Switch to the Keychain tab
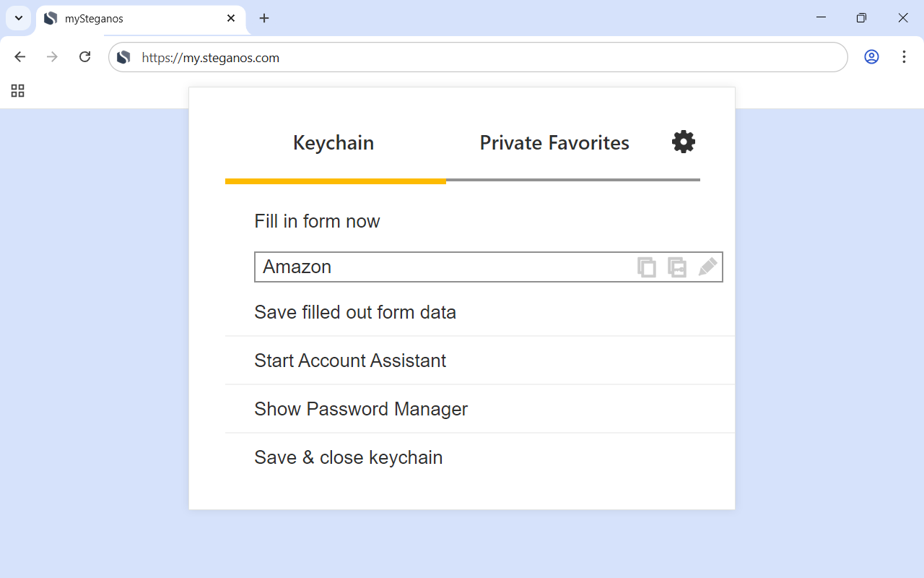This screenshot has height=578, width=924. coord(334,143)
